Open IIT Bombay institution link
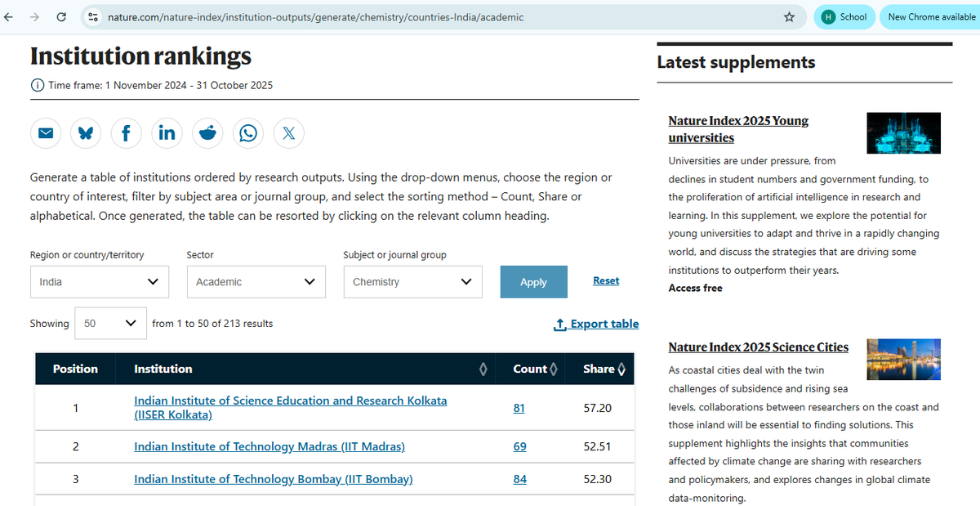This screenshot has width=980, height=506. [274, 479]
